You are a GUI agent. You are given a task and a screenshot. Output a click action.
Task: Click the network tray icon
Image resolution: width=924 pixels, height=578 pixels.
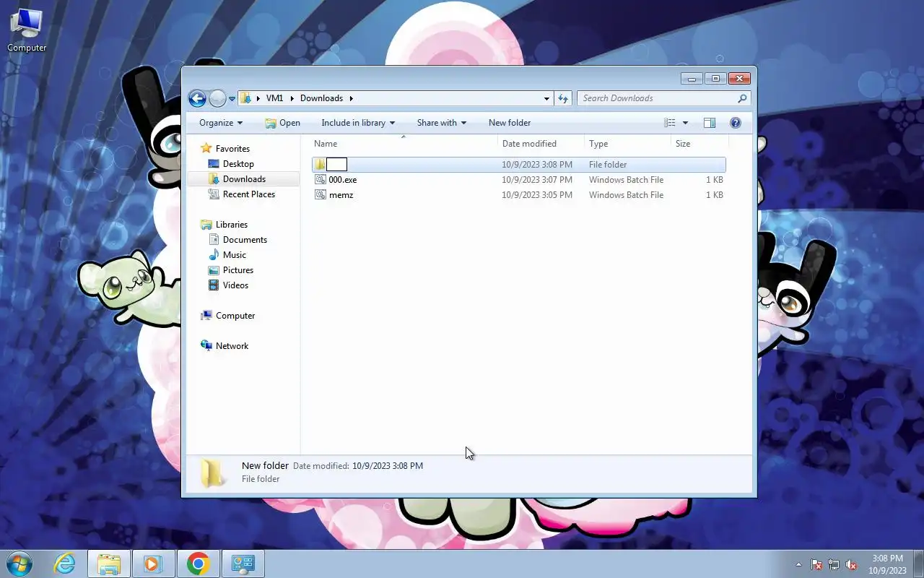pyautogui.click(x=834, y=564)
